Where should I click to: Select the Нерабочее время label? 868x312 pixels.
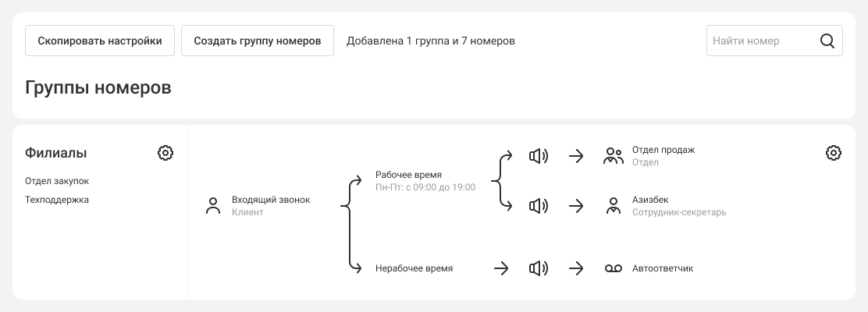click(x=414, y=268)
